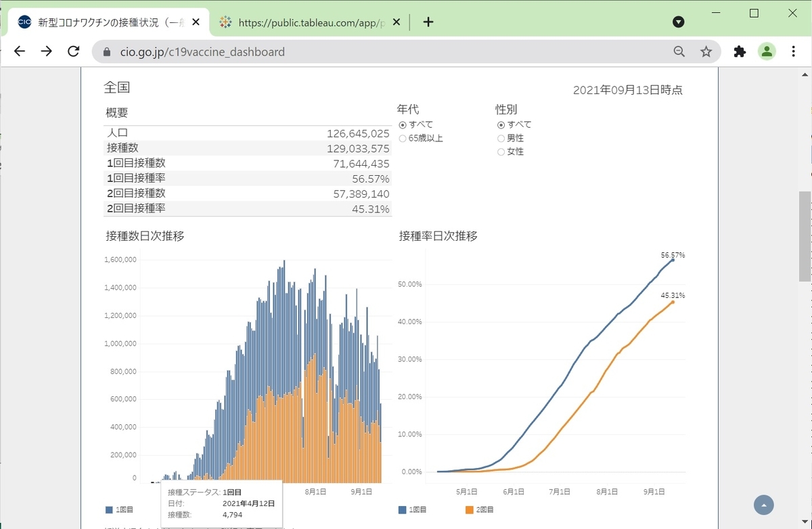Click 45.31% label at end of orange line

coord(673,296)
